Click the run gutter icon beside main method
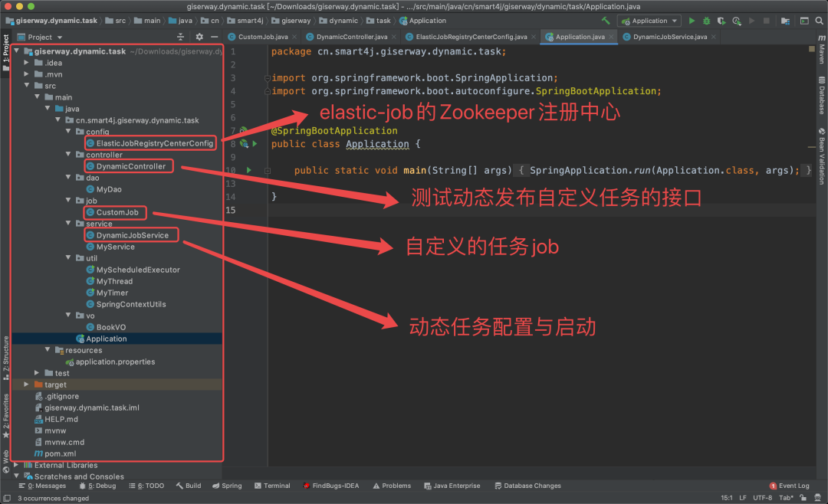This screenshot has width=828, height=504. 248,170
